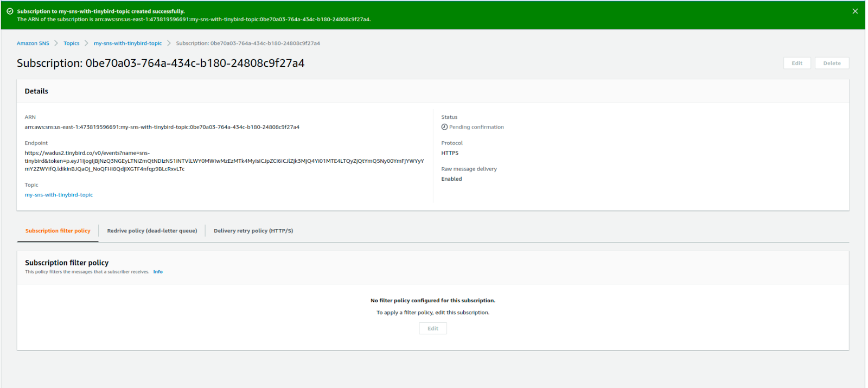Go to the Amazon SNS breadcrumb link
This screenshot has height=388, width=868.
click(33, 43)
